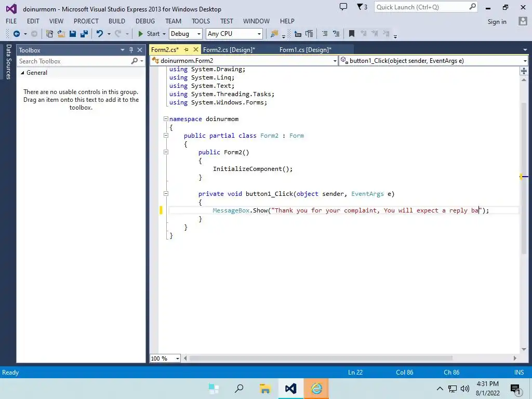Open the TEAM menu

click(x=174, y=21)
